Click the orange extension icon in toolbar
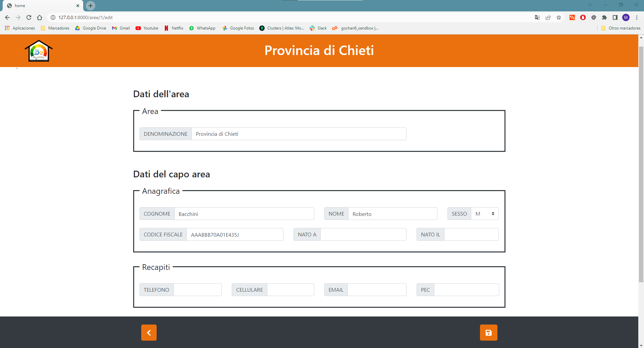This screenshot has width=644, height=348. 572,17
